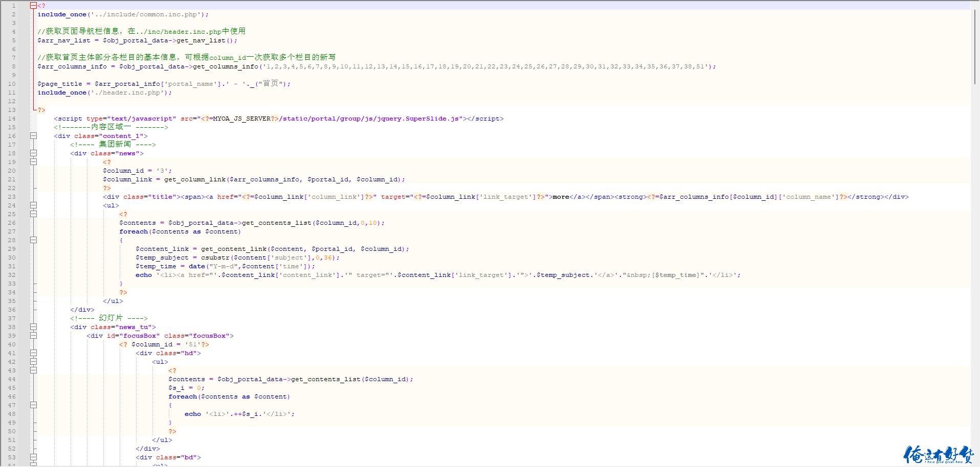Click line number 40 in the margin

click(12, 344)
